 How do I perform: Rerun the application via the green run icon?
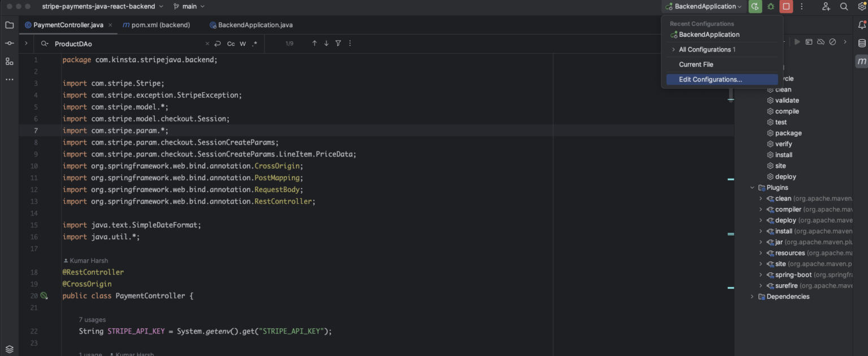tap(755, 6)
